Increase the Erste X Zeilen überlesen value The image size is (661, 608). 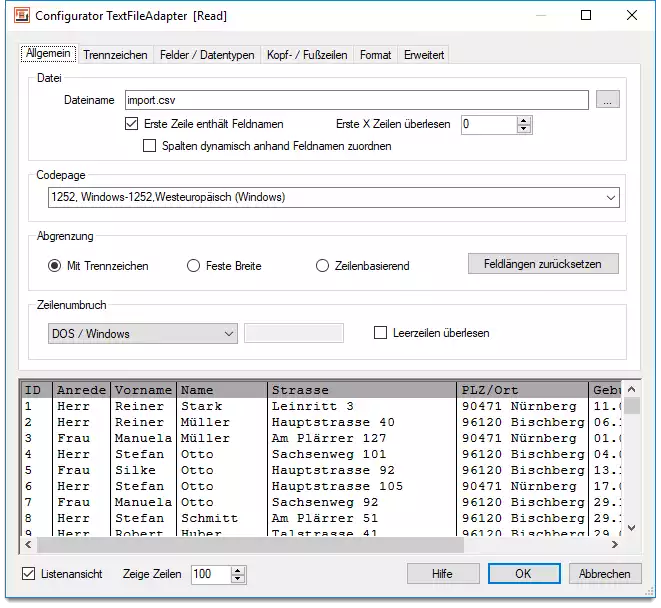pyautogui.click(x=524, y=120)
